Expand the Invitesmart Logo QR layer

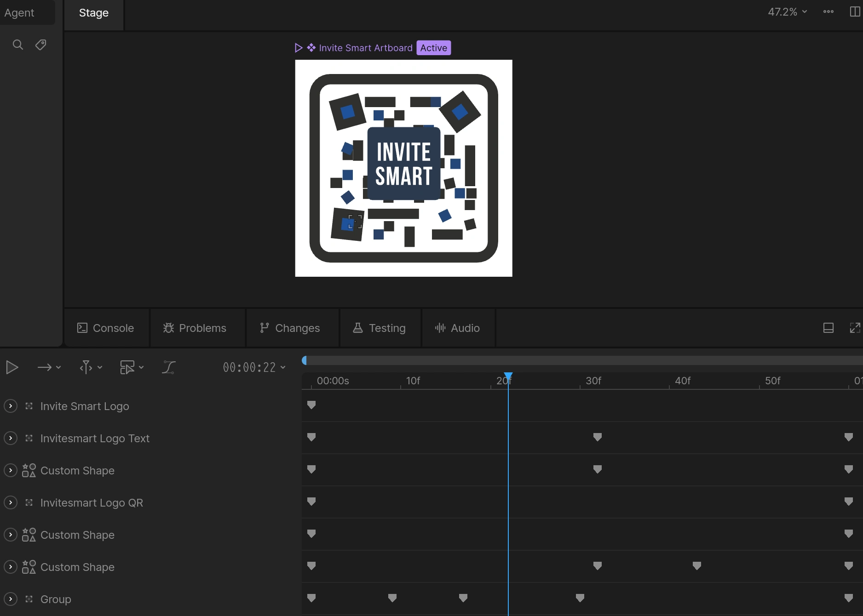click(x=11, y=502)
